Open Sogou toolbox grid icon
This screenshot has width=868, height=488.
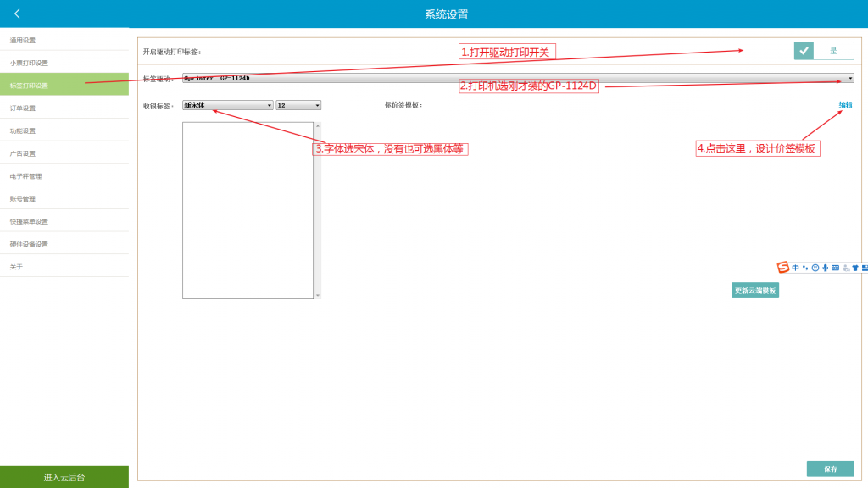pyautogui.click(x=865, y=268)
